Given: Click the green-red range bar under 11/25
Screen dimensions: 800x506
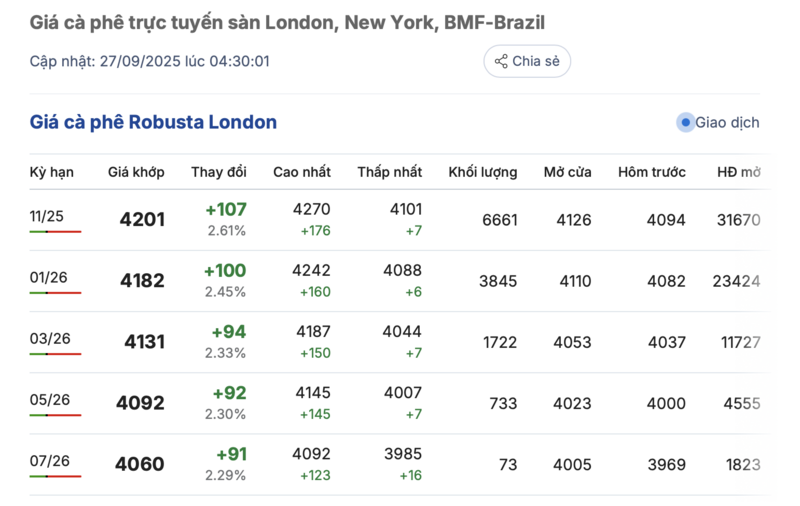Looking at the screenshot, I should pyautogui.click(x=55, y=232).
